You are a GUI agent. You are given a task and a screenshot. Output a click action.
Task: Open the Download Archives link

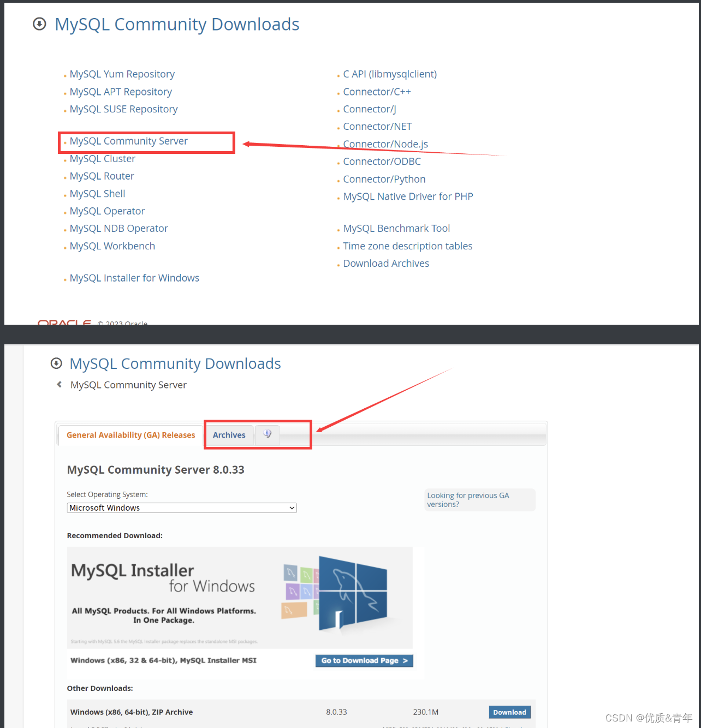386,263
